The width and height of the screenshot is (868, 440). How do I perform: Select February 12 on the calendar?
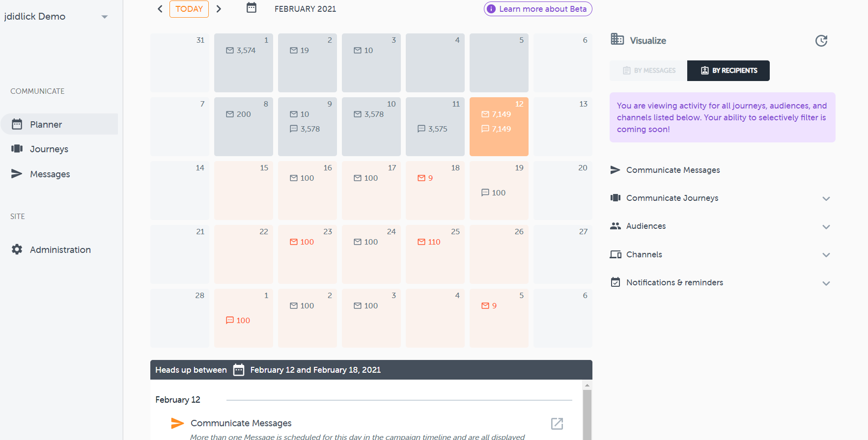[x=499, y=126]
